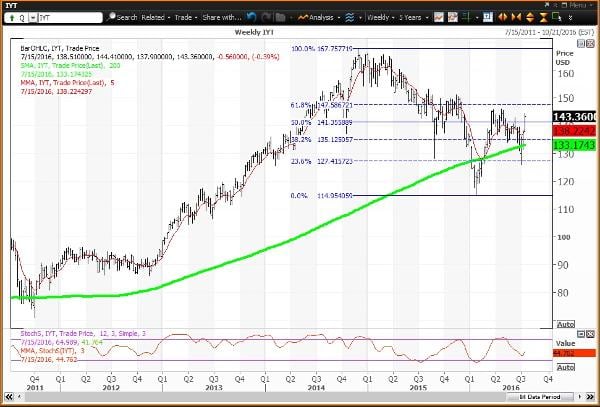Click the pin icon in title bar

click(x=547, y=5)
